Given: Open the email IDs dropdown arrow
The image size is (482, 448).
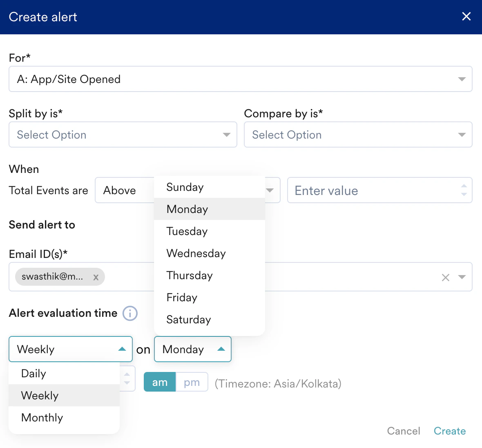Looking at the screenshot, I should 462,277.
